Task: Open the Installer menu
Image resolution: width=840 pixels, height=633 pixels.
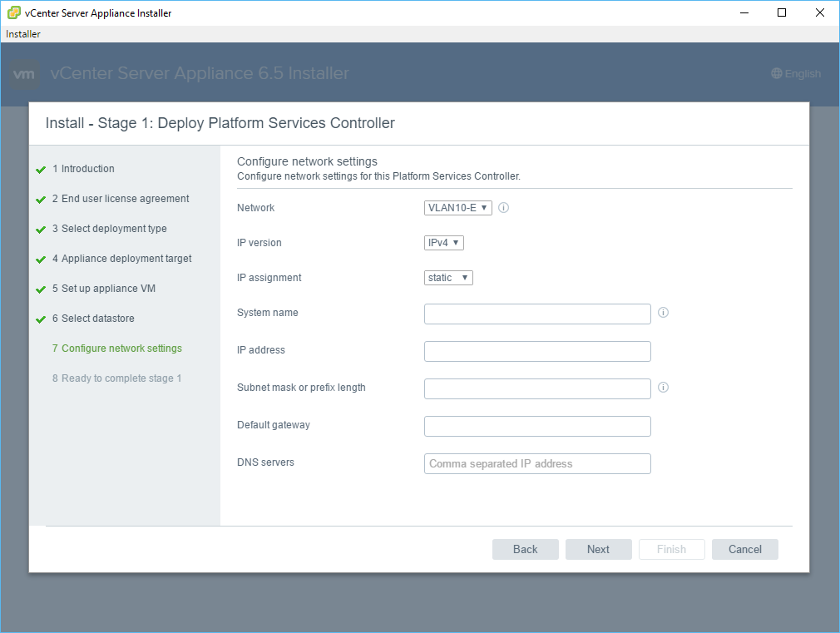Action: click(x=23, y=34)
